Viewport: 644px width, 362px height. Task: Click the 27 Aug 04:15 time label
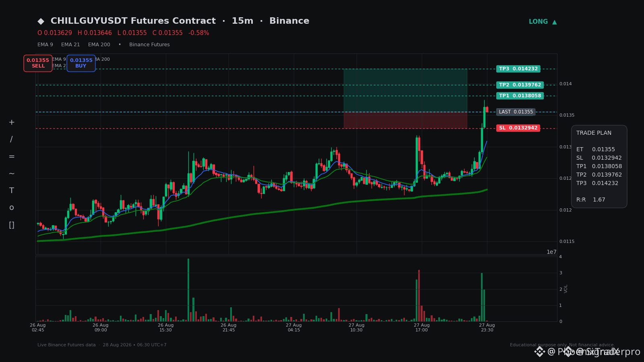click(x=294, y=327)
